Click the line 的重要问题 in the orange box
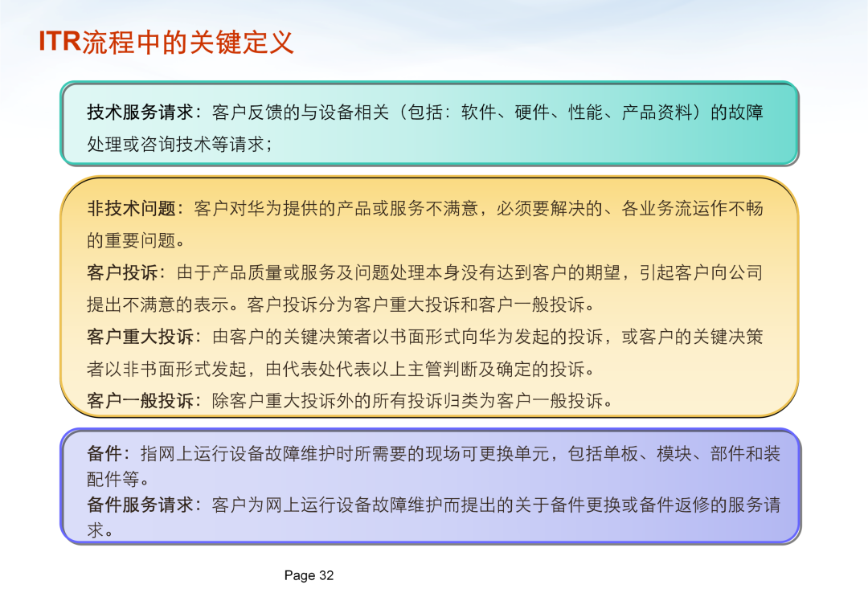868x601 pixels. coord(131,241)
